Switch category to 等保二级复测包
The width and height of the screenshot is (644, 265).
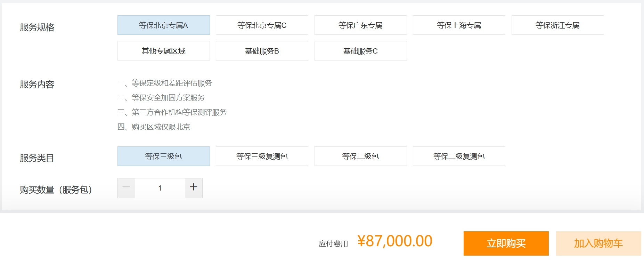pyautogui.click(x=459, y=156)
